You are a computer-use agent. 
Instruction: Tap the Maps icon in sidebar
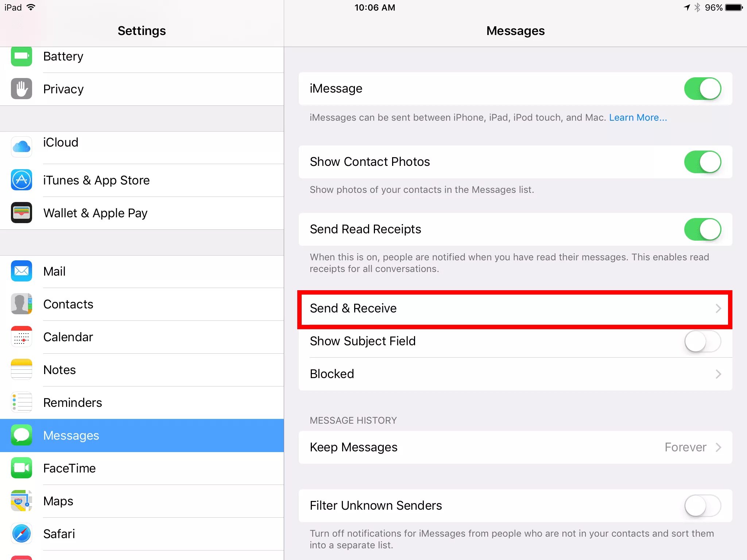(x=22, y=501)
